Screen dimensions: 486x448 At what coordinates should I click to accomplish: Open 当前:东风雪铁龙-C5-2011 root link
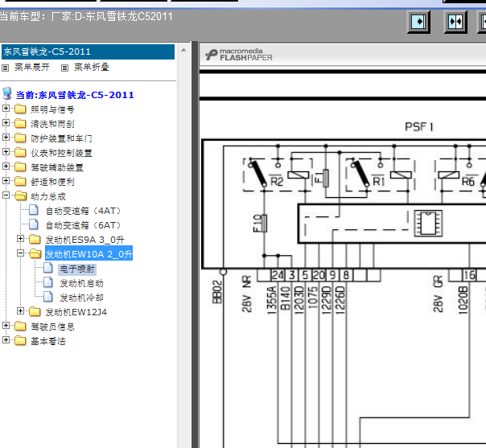75,95
